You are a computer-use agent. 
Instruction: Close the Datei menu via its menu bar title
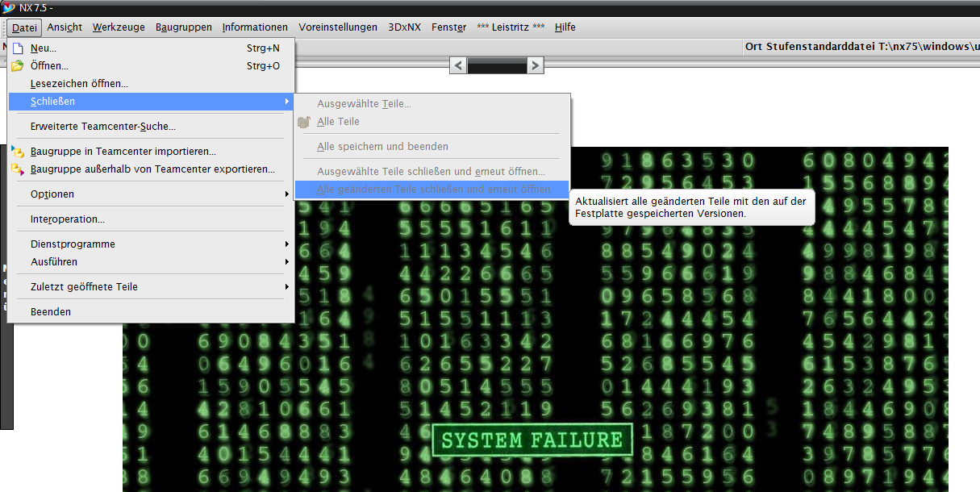[x=25, y=27]
